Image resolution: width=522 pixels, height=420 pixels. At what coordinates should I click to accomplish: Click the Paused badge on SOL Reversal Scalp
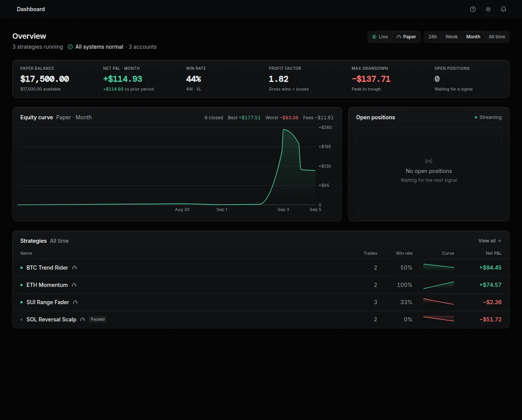point(97,319)
